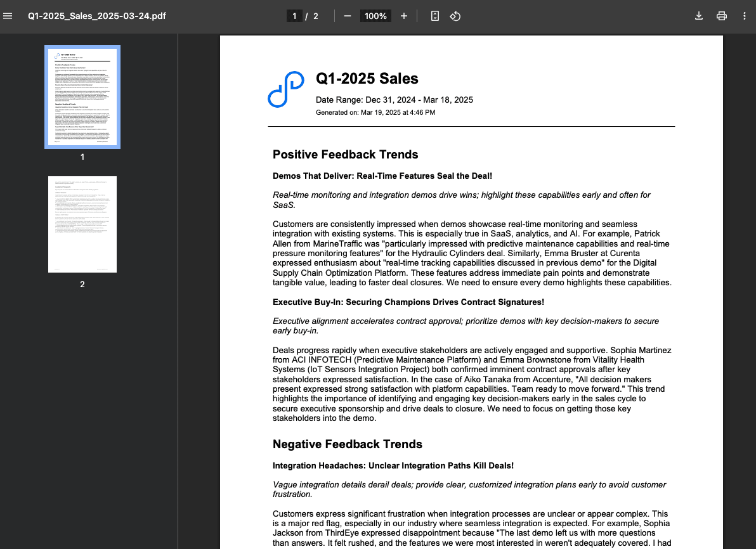Click the italic sentence starting 'Executive alignment accelerates'
The image size is (756, 549).
click(466, 326)
